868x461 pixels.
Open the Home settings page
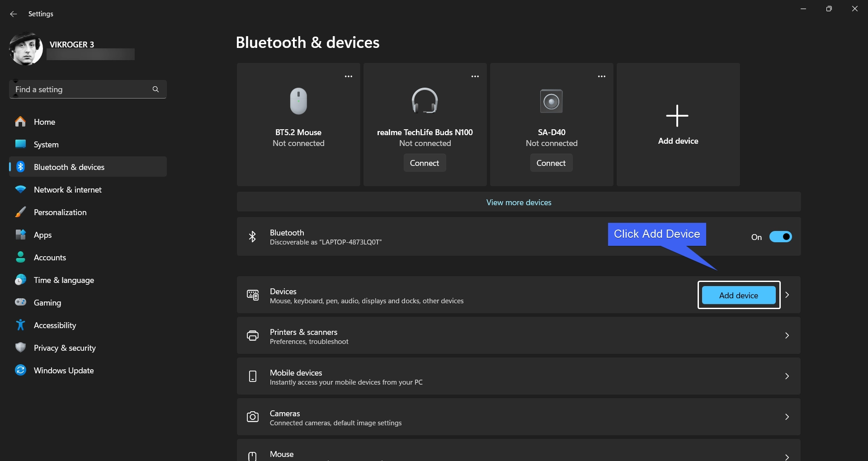[x=88, y=122]
